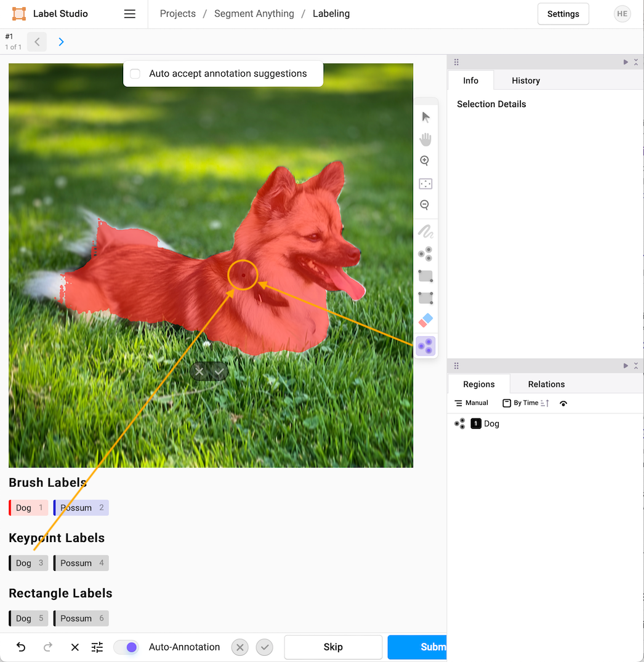Select the brush drawing tool
The image size is (644, 662).
tap(425, 231)
